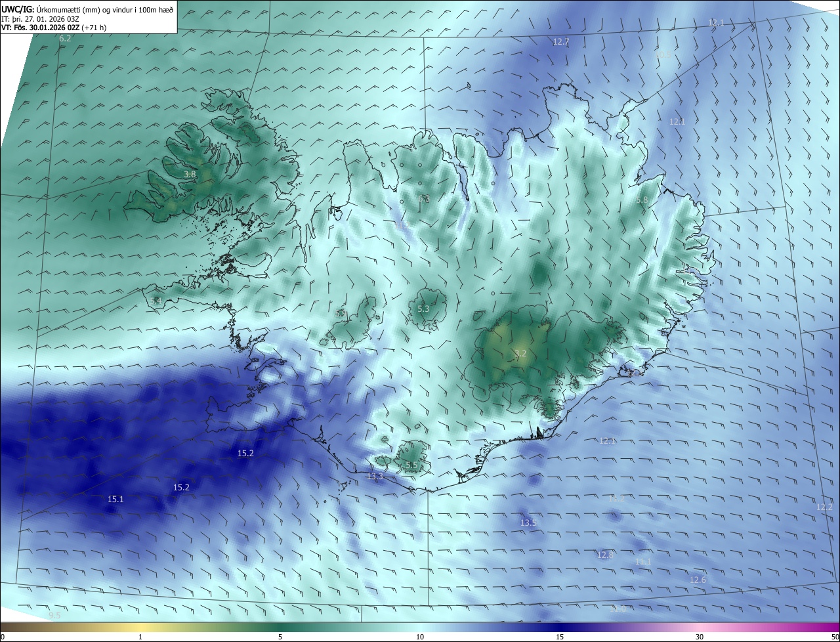Click the 50 label on the color scale

point(835,637)
